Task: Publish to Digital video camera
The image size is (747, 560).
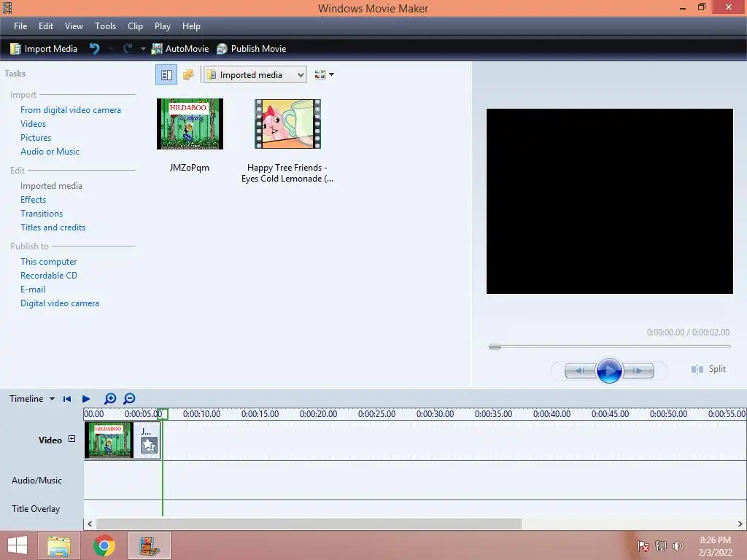Action: point(60,303)
